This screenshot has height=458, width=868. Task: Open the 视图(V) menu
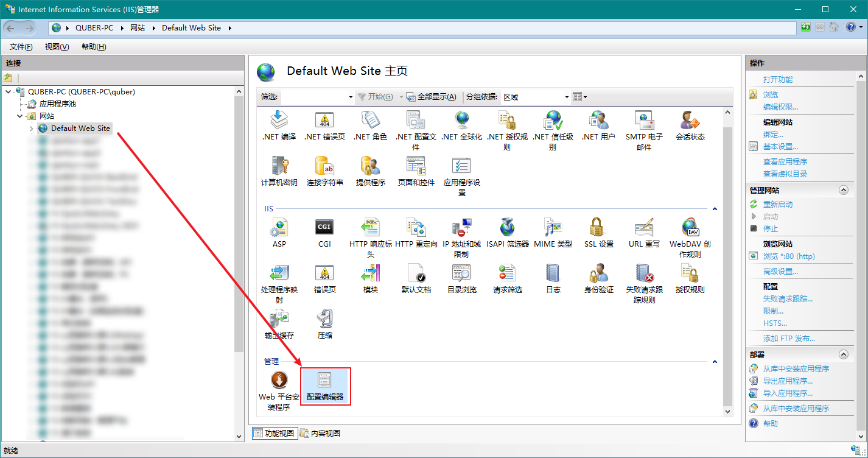56,46
